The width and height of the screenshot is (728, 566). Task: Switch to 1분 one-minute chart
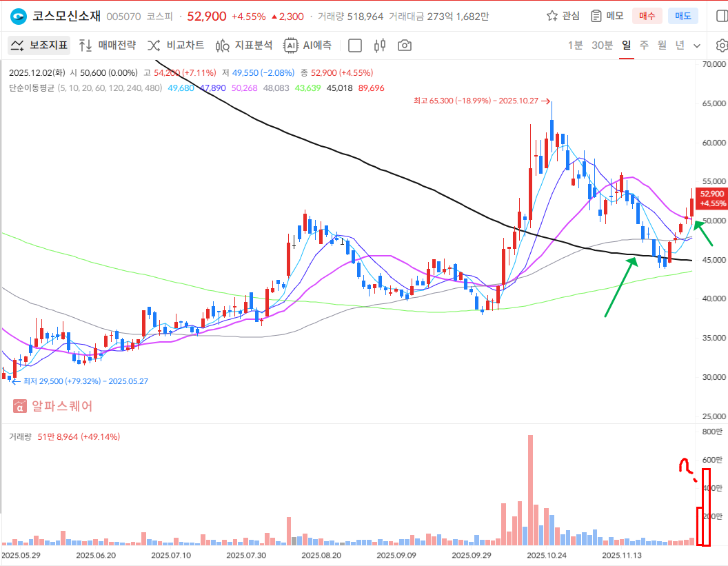tap(575, 46)
